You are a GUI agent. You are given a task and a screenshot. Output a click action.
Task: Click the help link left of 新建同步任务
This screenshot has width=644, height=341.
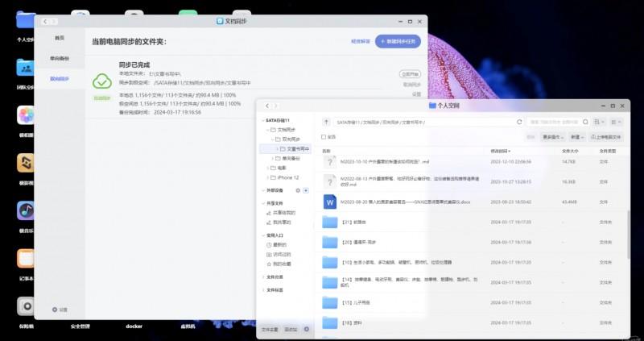tap(361, 41)
